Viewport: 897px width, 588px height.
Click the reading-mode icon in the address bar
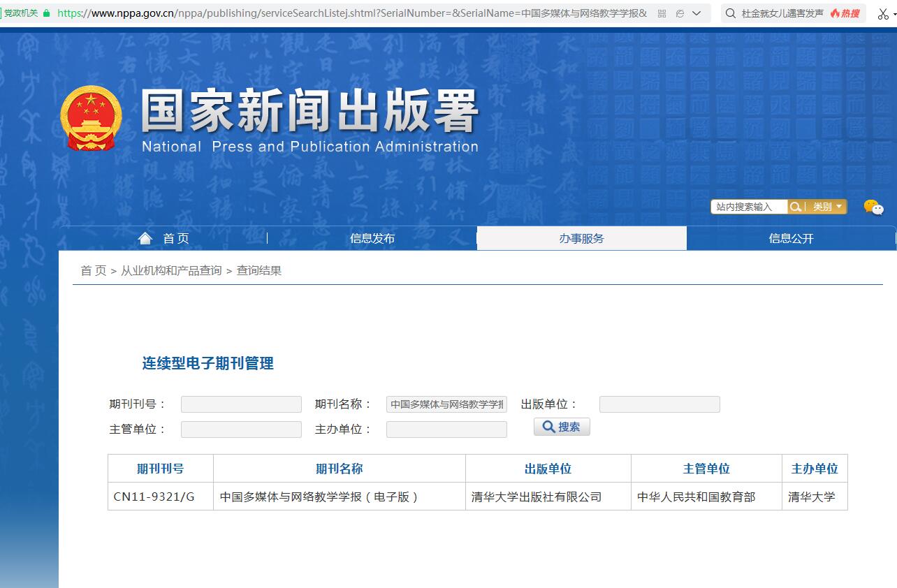(x=679, y=13)
